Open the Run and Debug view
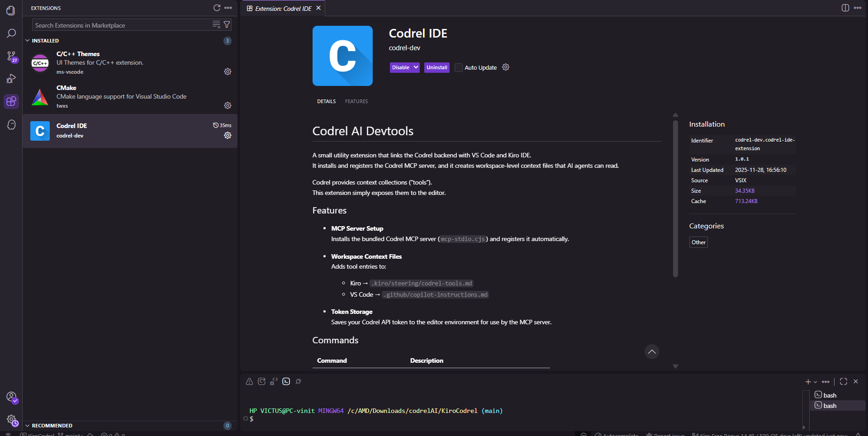 [11, 79]
